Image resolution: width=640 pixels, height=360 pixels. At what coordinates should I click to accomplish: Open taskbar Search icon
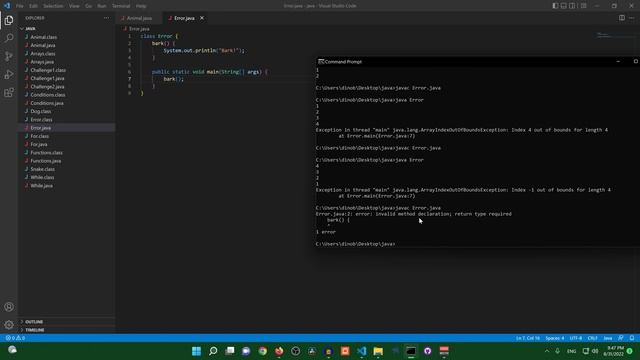click(x=213, y=351)
